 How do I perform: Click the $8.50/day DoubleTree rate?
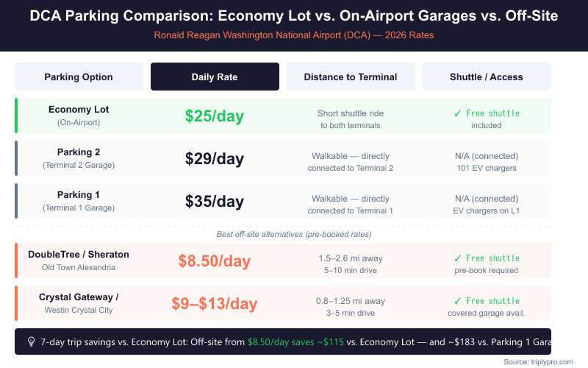(215, 261)
